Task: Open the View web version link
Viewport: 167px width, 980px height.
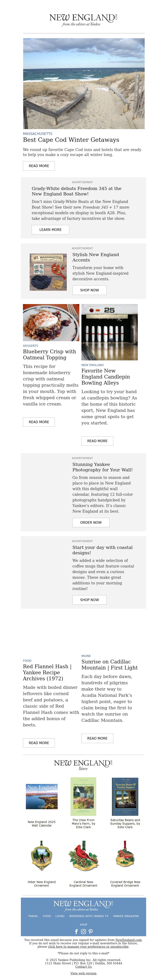Action: coord(83,973)
